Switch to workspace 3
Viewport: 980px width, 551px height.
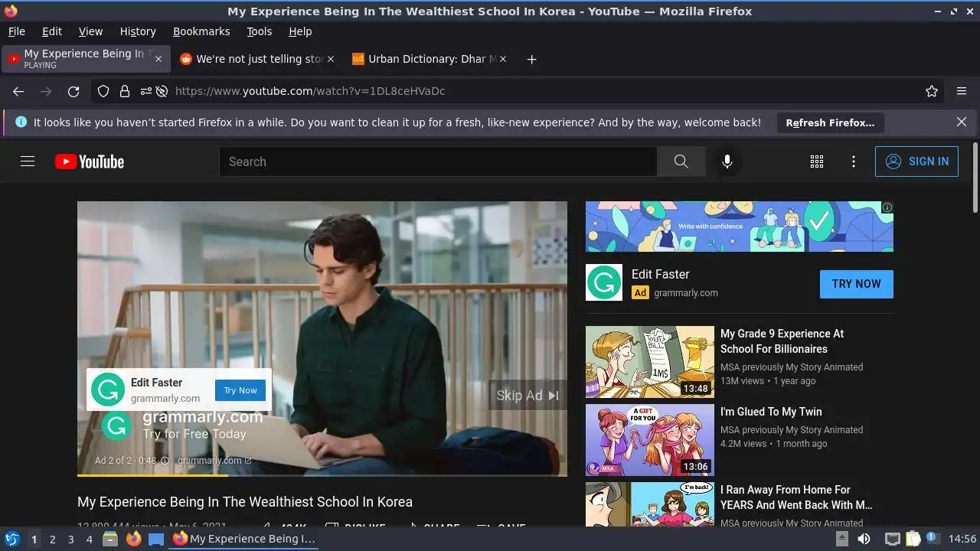[x=70, y=540]
